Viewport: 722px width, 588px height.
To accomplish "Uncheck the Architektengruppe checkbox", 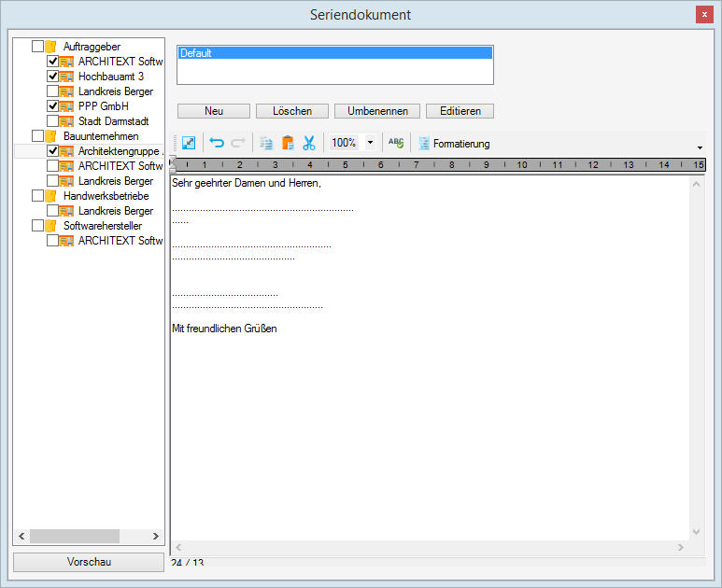I will [53, 150].
